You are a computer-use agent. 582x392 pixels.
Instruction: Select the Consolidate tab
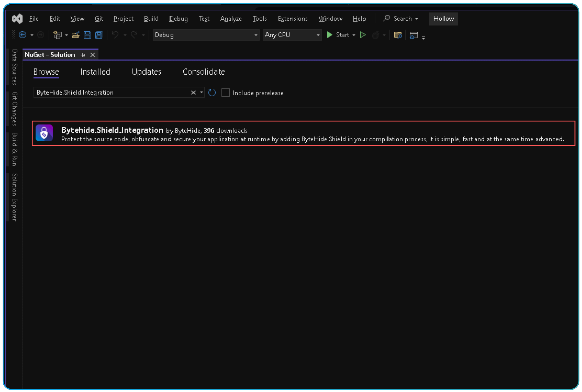[x=204, y=71]
